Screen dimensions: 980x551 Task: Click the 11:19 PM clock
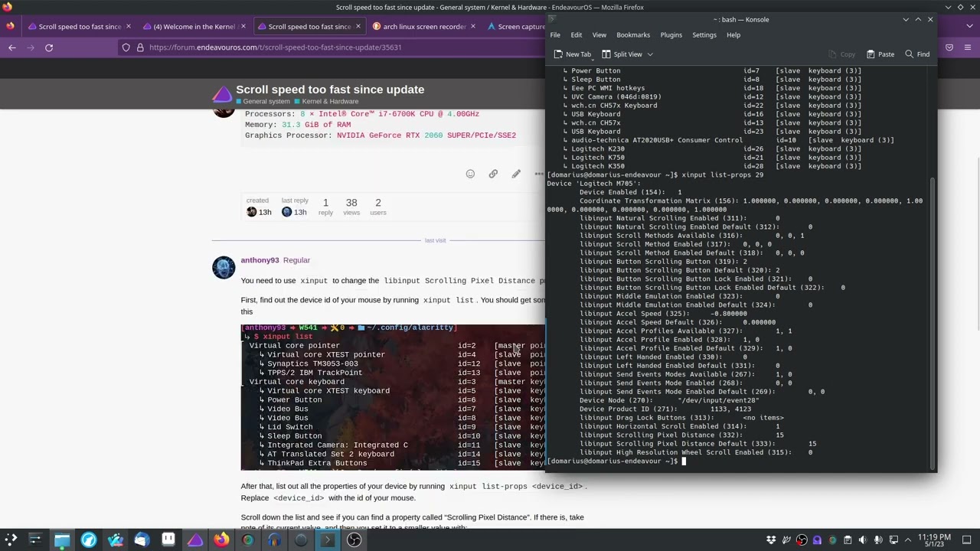click(x=934, y=540)
